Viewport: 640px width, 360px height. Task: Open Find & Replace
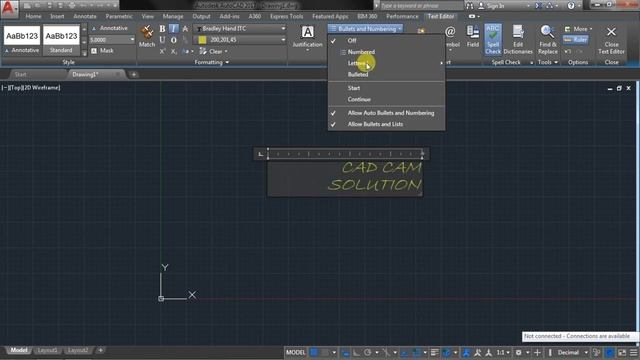tap(547, 40)
